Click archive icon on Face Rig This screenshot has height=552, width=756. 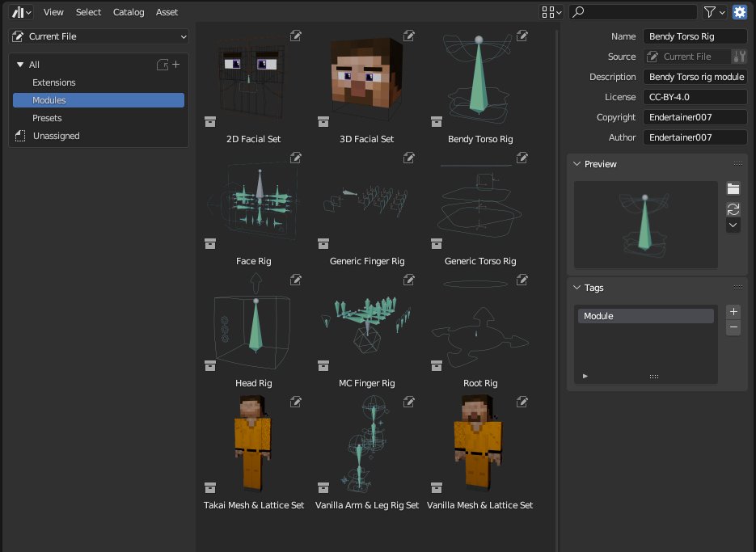[x=210, y=243]
